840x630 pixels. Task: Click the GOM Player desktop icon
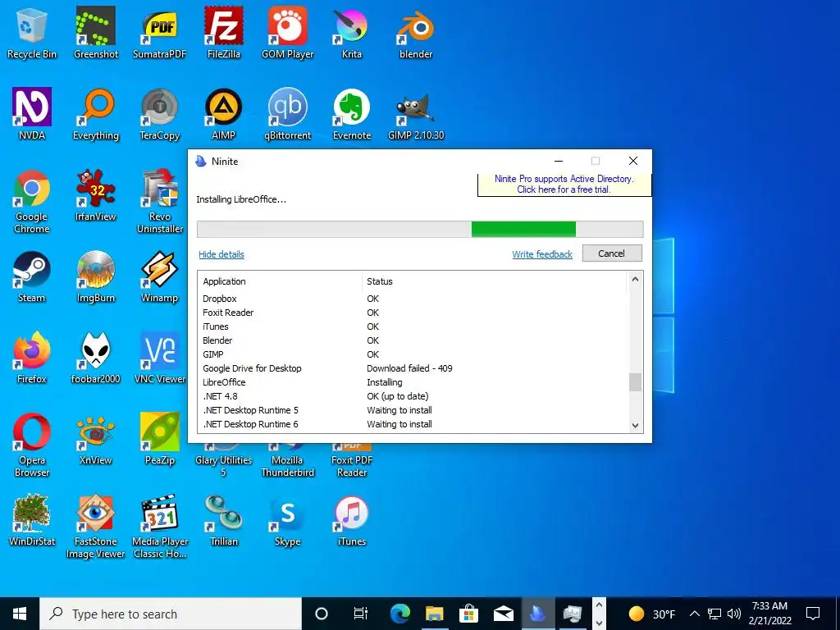pyautogui.click(x=288, y=33)
